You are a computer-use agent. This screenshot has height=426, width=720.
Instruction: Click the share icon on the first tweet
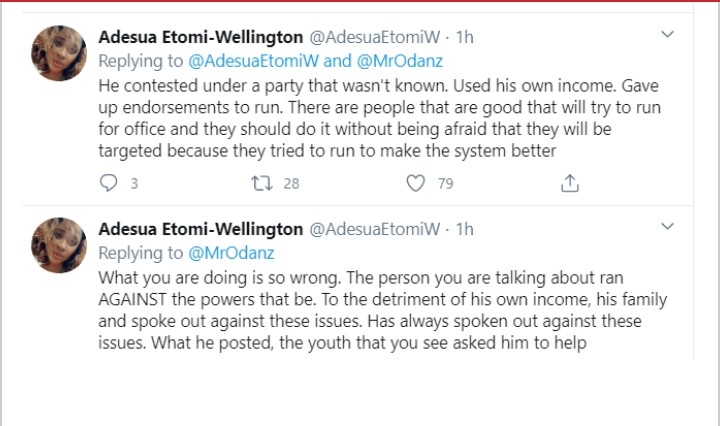point(569,183)
